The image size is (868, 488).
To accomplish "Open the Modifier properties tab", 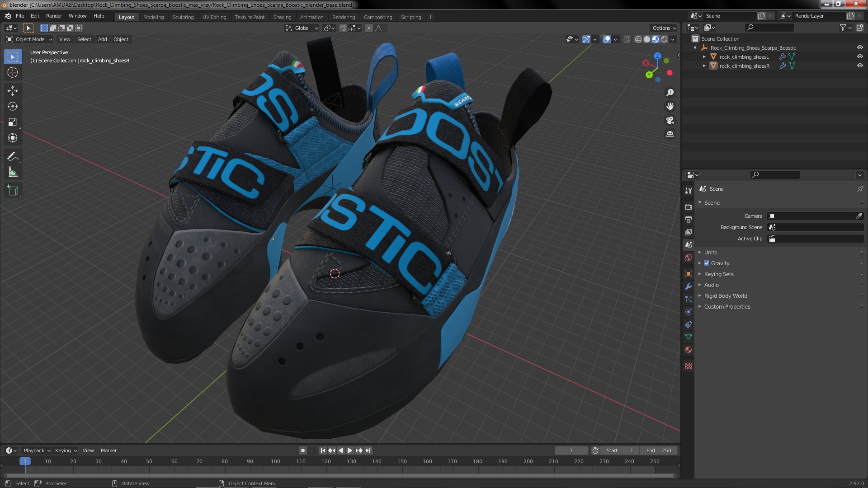I will tap(689, 286).
